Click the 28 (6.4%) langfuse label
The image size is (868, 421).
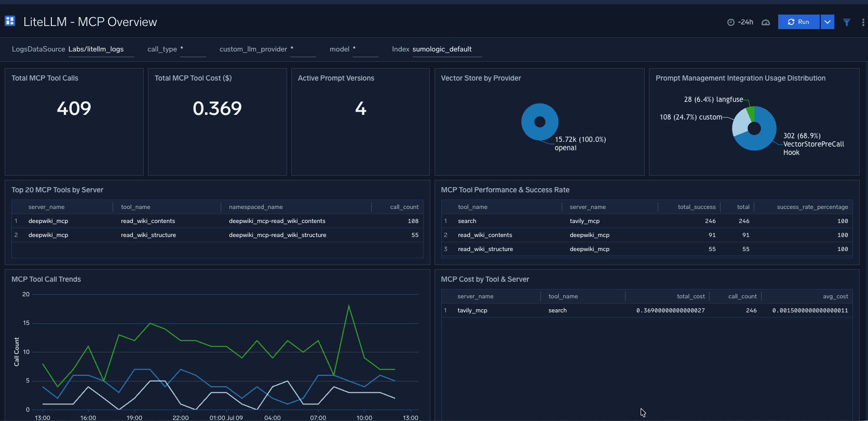tap(713, 99)
